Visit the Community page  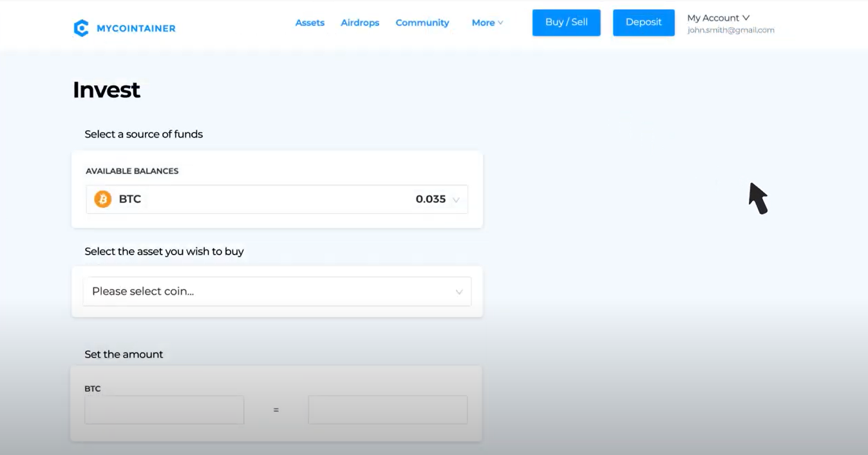(422, 23)
